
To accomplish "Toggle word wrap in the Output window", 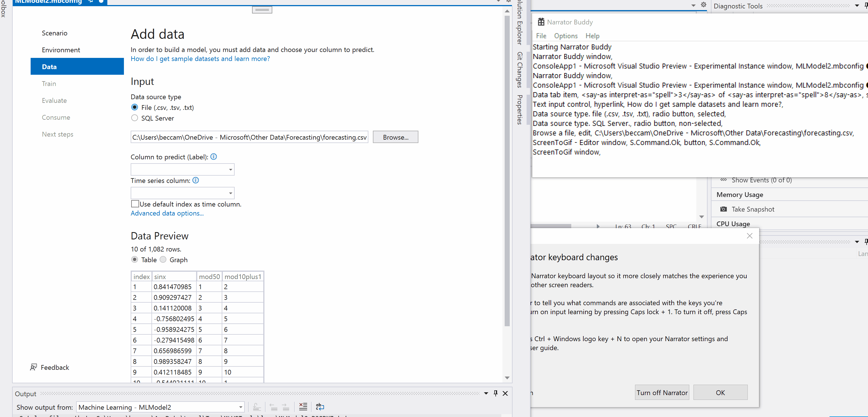I will 320,407.
